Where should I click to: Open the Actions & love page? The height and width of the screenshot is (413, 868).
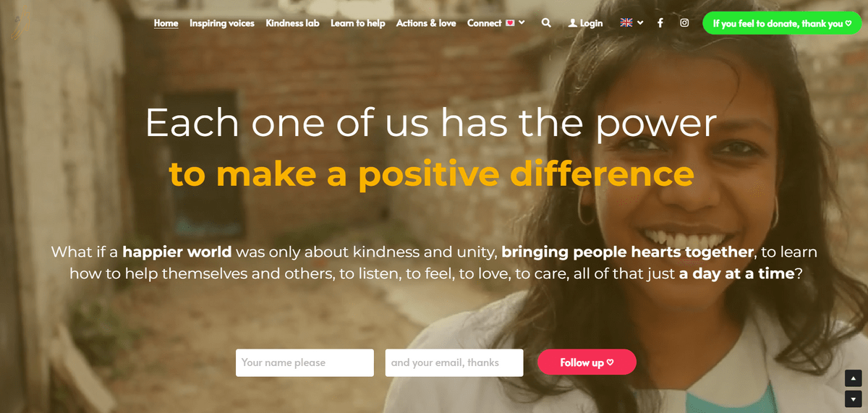click(x=426, y=23)
